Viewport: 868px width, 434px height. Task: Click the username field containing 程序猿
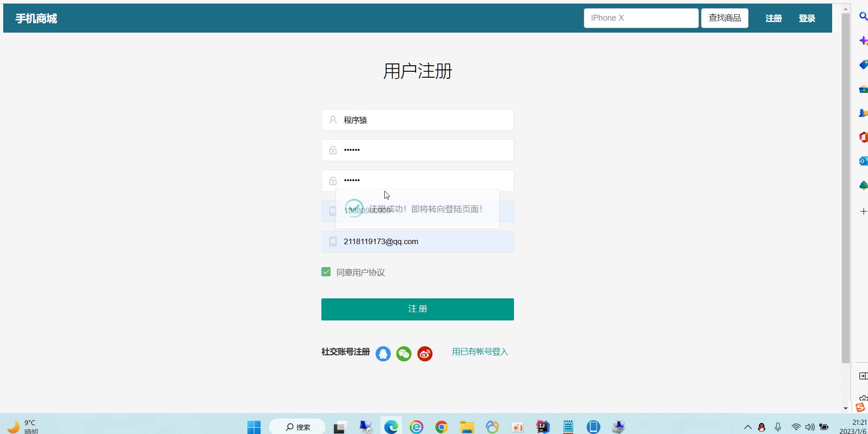pyautogui.click(x=417, y=120)
